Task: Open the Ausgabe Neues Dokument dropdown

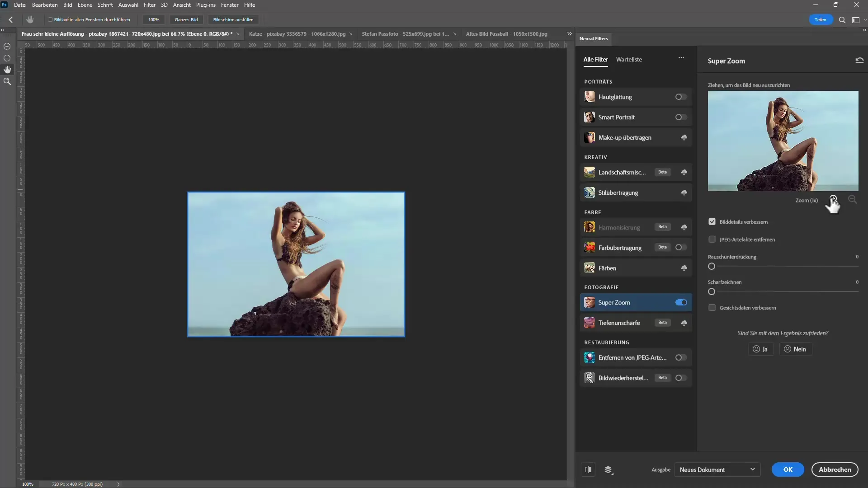Action: point(717,469)
